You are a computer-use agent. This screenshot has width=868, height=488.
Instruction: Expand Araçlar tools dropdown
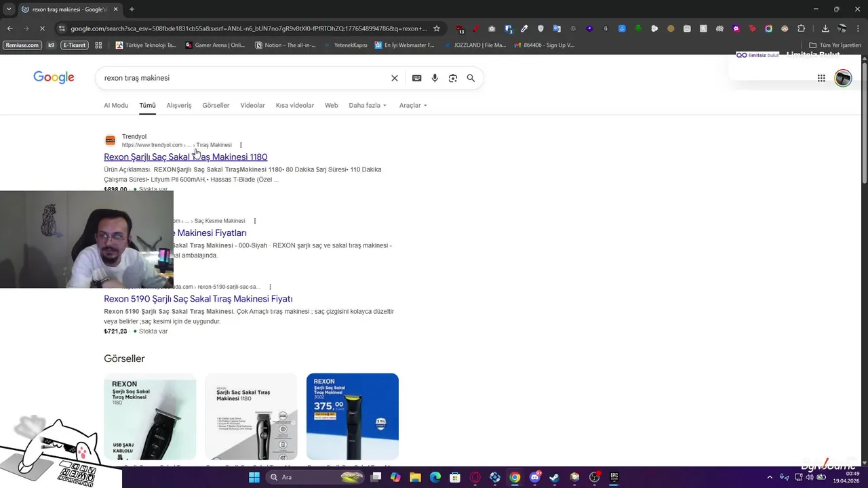pos(413,105)
